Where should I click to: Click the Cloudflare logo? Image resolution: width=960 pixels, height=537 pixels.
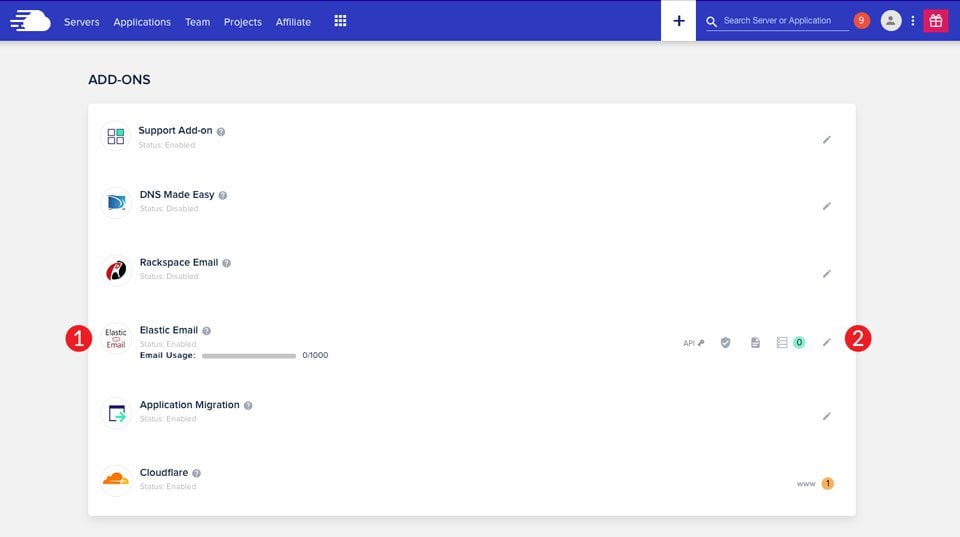click(116, 479)
